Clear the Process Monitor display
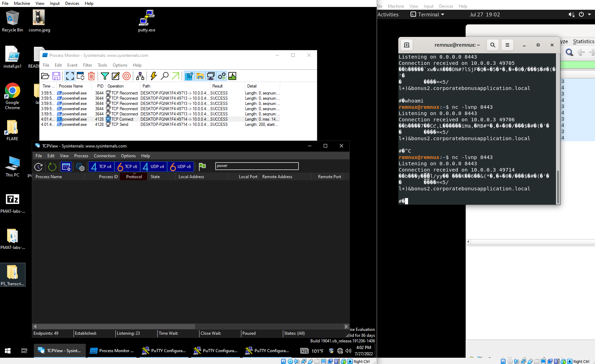This screenshot has width=595, height=364. click(x=91, y=76)
